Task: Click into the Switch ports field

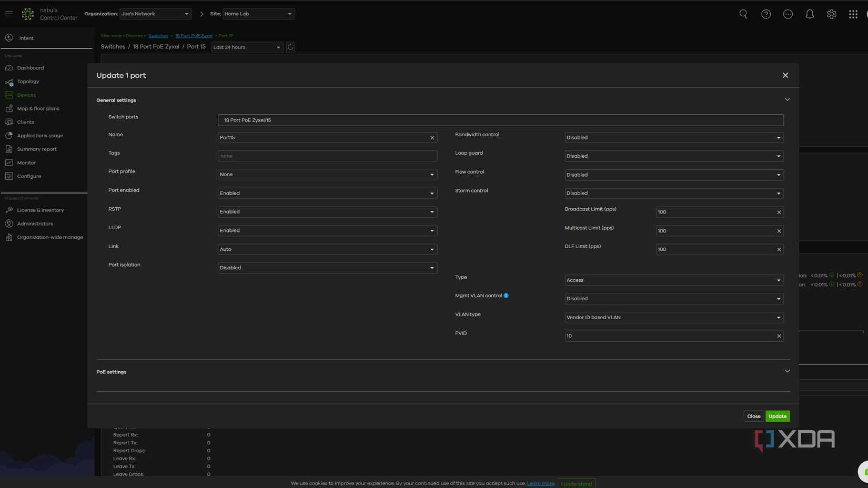Action: [x=501, y=120]
